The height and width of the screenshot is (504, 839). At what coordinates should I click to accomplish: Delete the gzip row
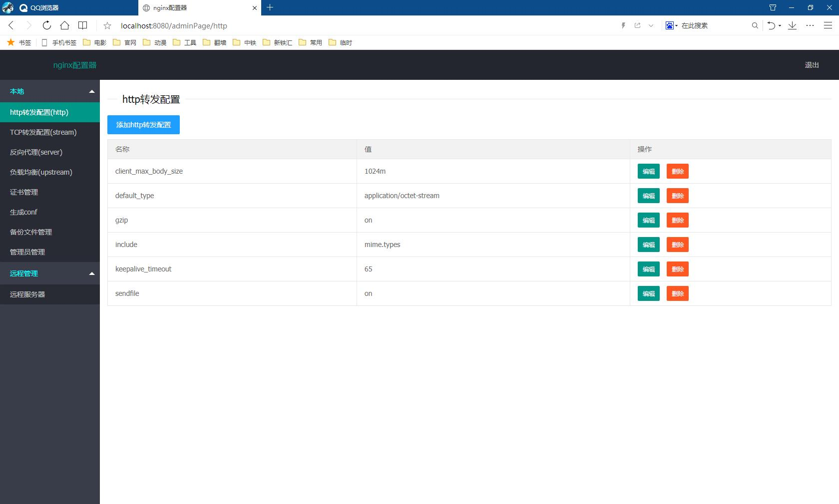point(677,220)
